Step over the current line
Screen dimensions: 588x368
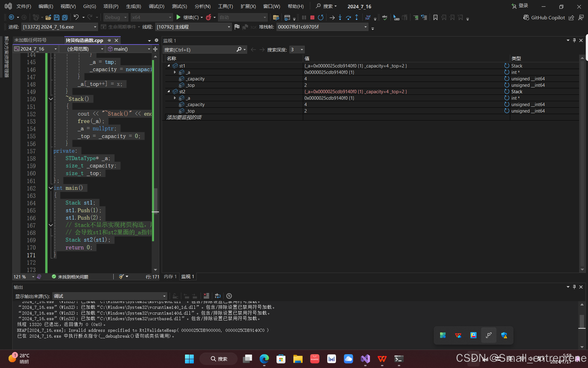(x=348, y=17)
